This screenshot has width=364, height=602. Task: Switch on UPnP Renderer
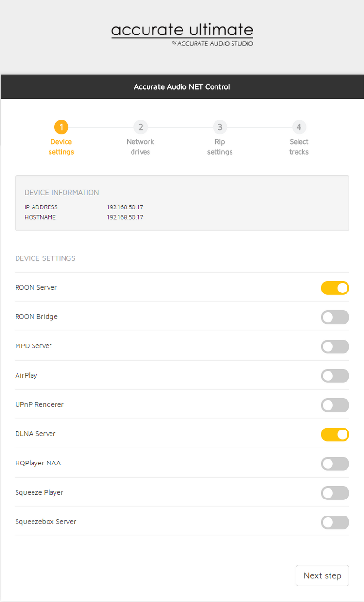pos(335,405)
